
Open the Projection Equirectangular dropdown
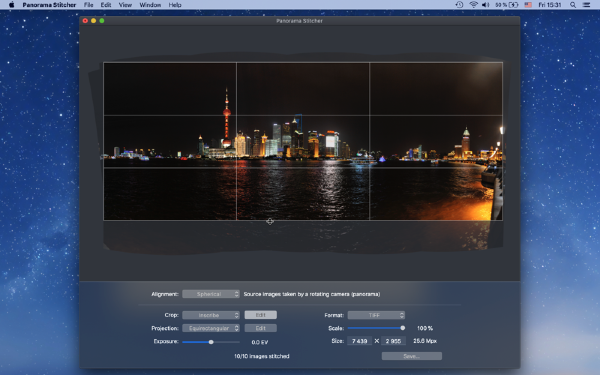[x=211, y=328]
